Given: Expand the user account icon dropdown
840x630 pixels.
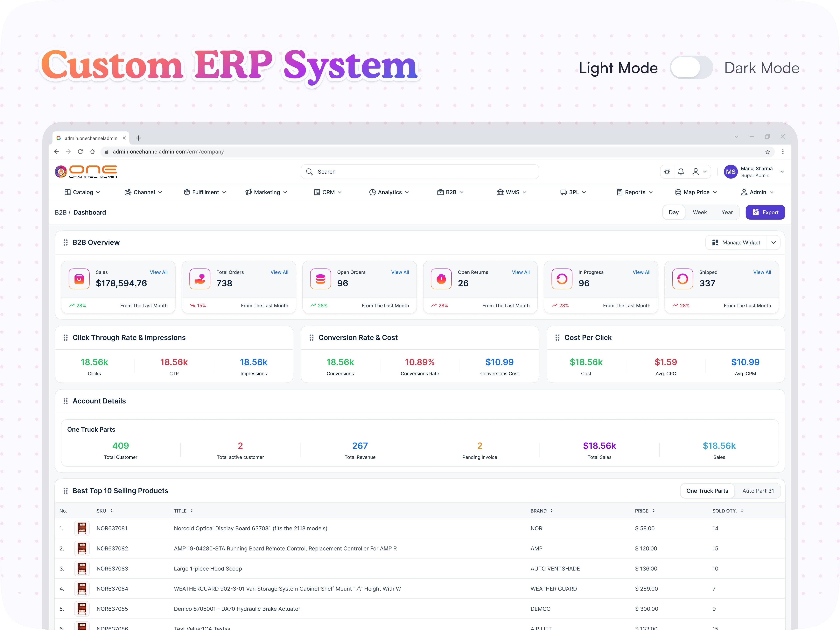Looking at the screenshot, I should click(x=699, y=172).
